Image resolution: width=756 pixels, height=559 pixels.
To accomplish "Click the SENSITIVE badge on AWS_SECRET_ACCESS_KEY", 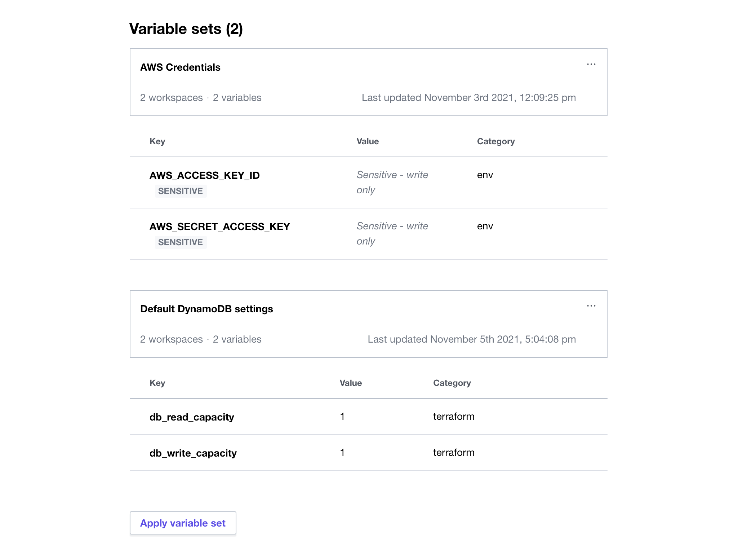I will coord(181,242).
